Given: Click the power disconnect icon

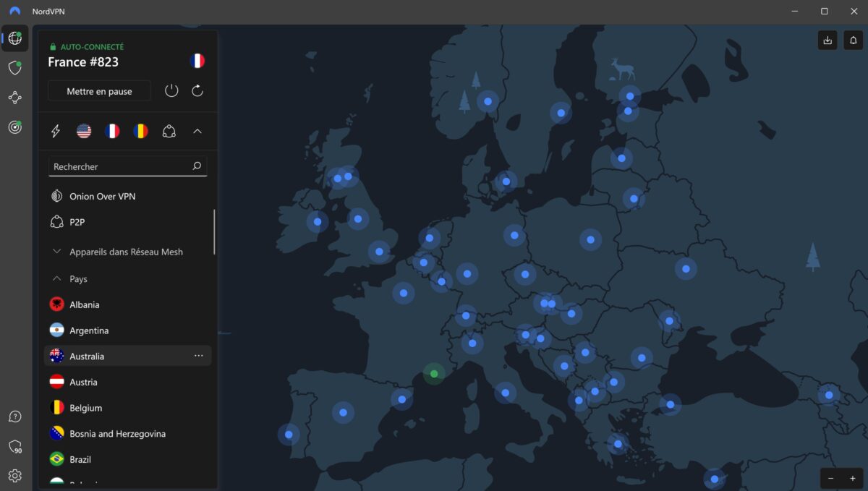Looking at the screenshot, I should [x=171, y=91].
